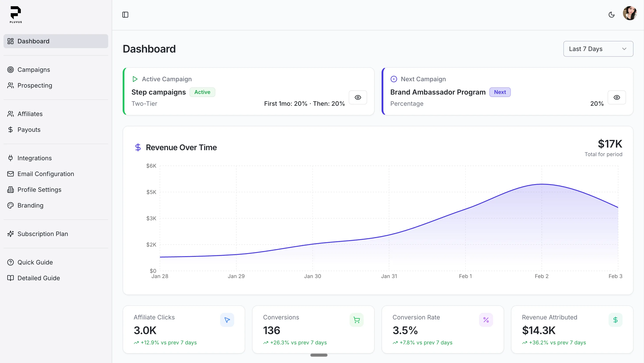The image size is (644, 363).
Task: Click the Email Configuration envelope icon
Action: pyautogui.click(x=11, y=174)
